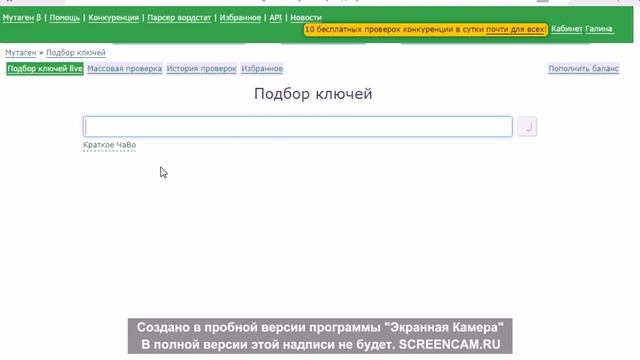The width and height of the screenshot is (640, 360).
Task: Go to Конкуренция in top navigation
Action: 113,18
